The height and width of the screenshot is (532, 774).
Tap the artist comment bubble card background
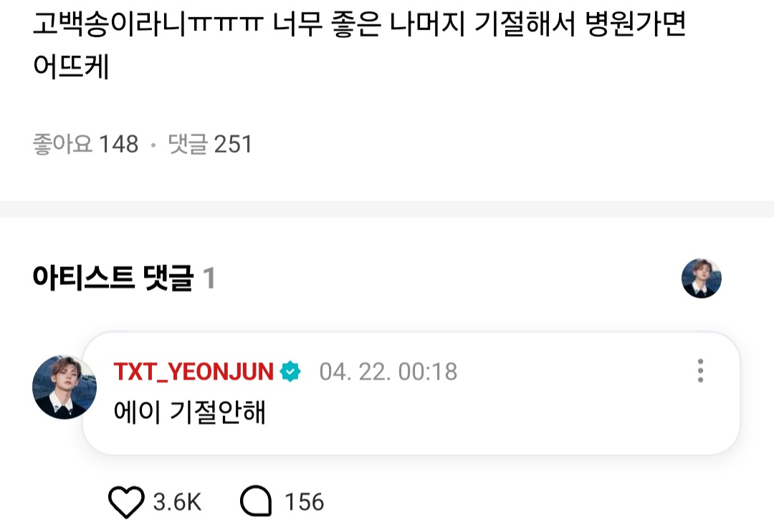411,393
